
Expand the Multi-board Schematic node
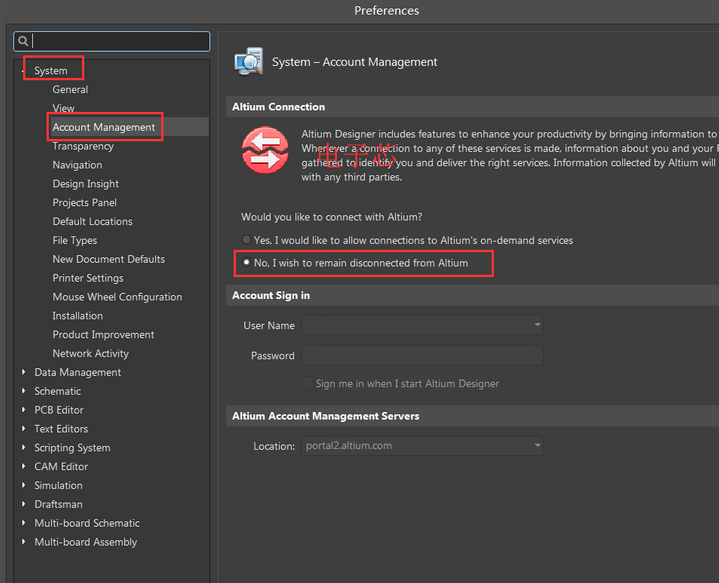[23, 522]
